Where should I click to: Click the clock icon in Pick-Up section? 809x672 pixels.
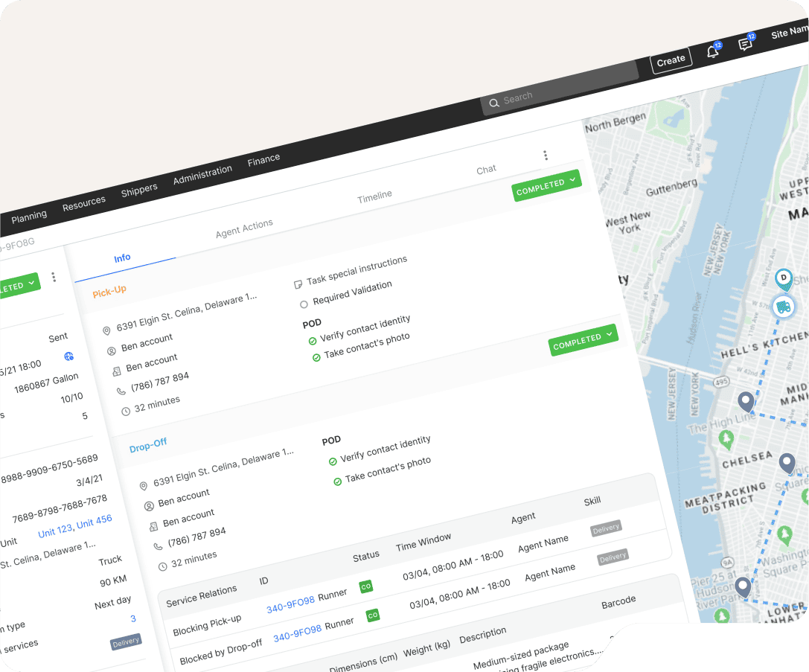125,411
